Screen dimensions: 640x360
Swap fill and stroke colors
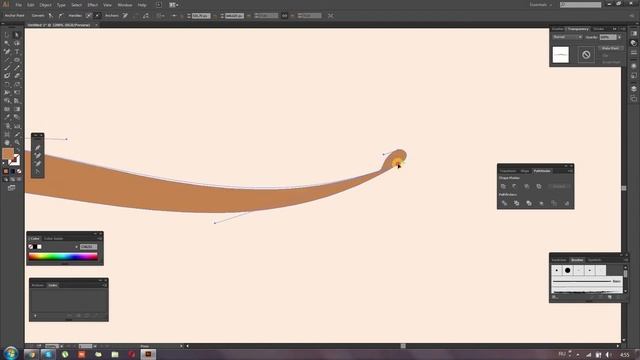coord(18,150)
